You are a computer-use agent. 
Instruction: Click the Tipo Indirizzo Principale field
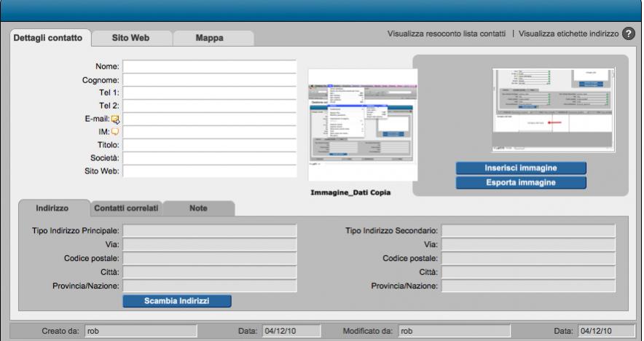(x=210, y=231)
